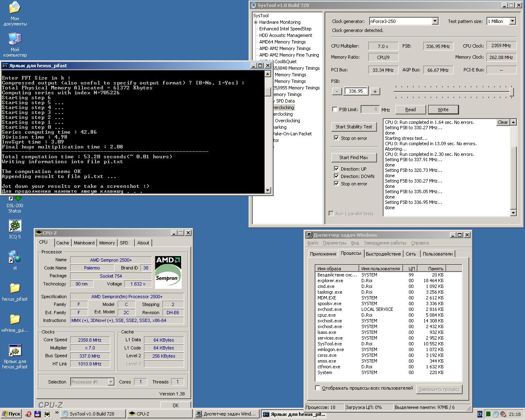Click the command prompt title bar icon

pos(5,66)
